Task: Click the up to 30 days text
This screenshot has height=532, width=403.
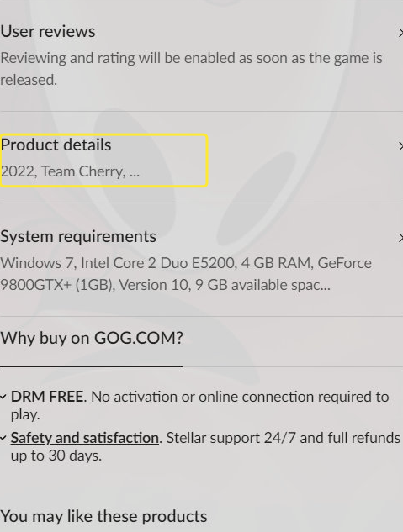Action: (56, 456)
